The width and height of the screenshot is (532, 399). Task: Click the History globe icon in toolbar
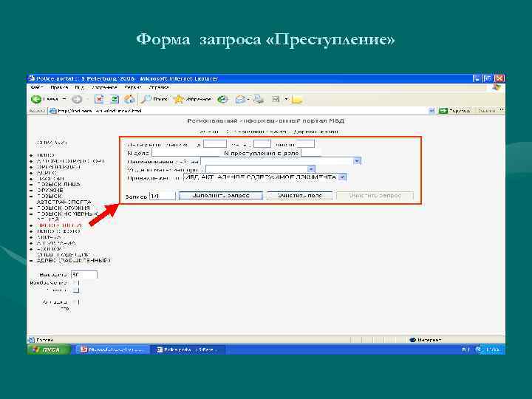[x=222, y=99]
